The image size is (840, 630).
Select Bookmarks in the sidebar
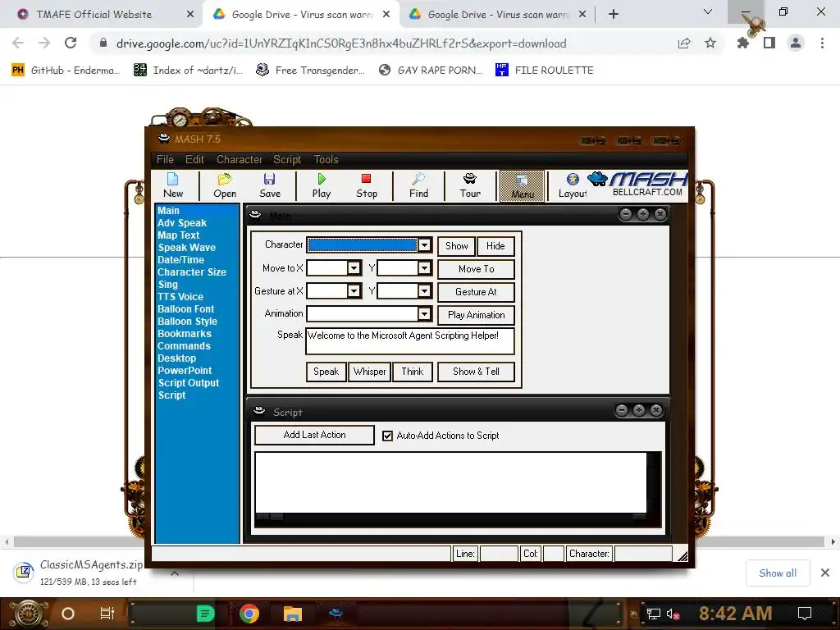coord(185,334)
